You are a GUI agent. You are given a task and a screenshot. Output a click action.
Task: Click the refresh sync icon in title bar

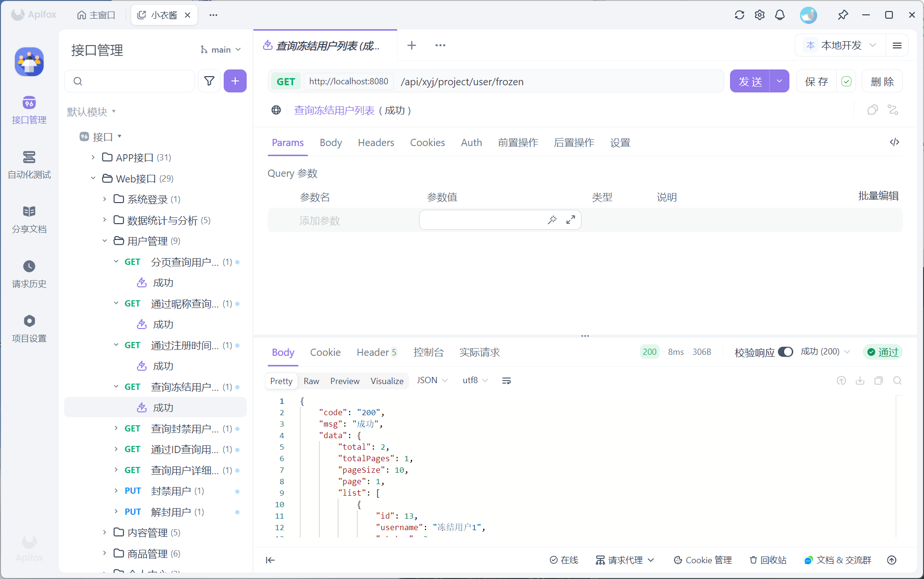739,15
